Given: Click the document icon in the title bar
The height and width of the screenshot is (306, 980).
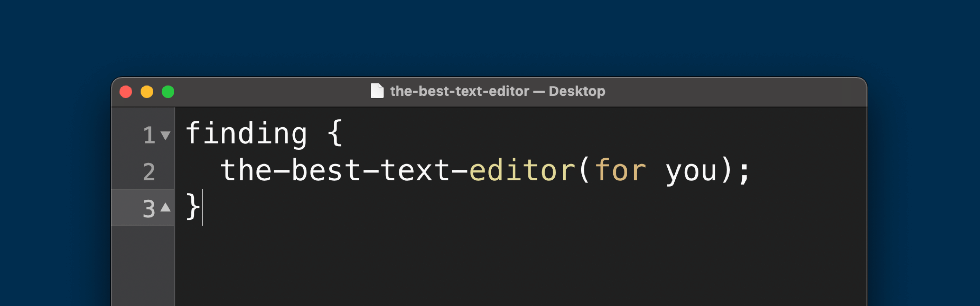Looking at the screenshot, I should click(378, 91).
